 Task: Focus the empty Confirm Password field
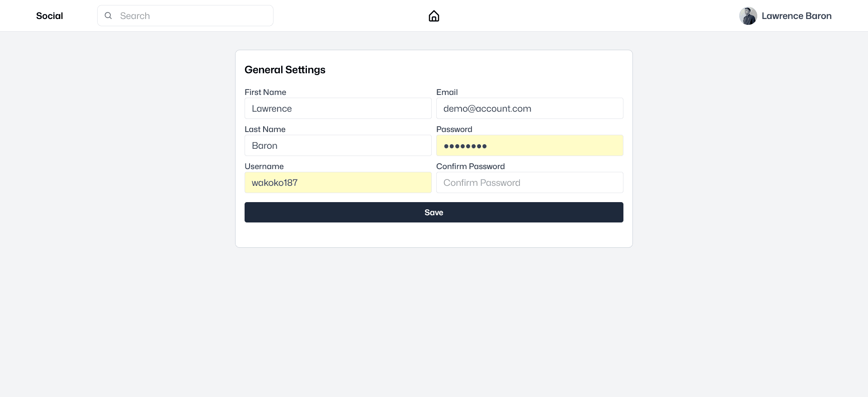pos(530,183)
